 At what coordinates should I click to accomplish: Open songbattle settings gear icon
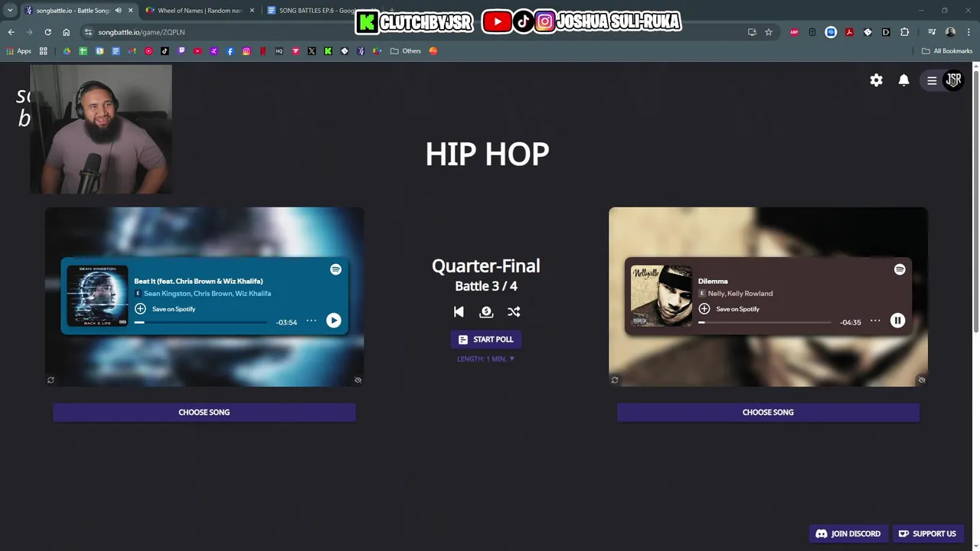[x=876, y=80]
